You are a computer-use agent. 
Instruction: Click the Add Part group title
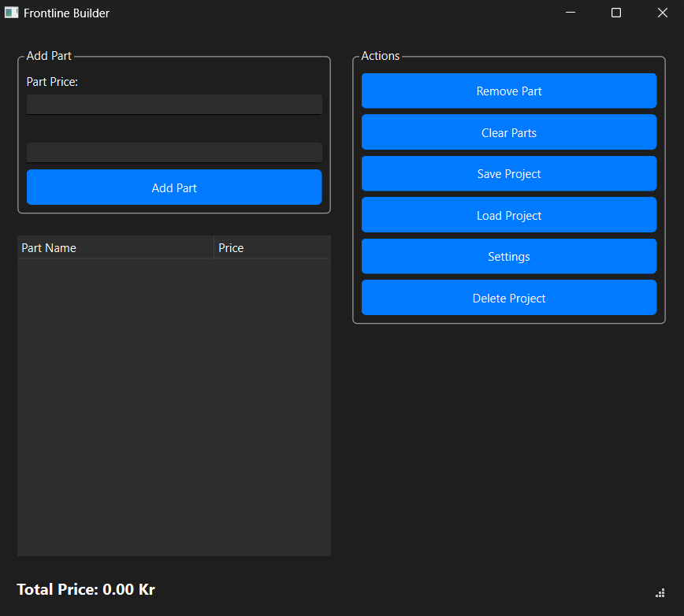pos(48,56)
